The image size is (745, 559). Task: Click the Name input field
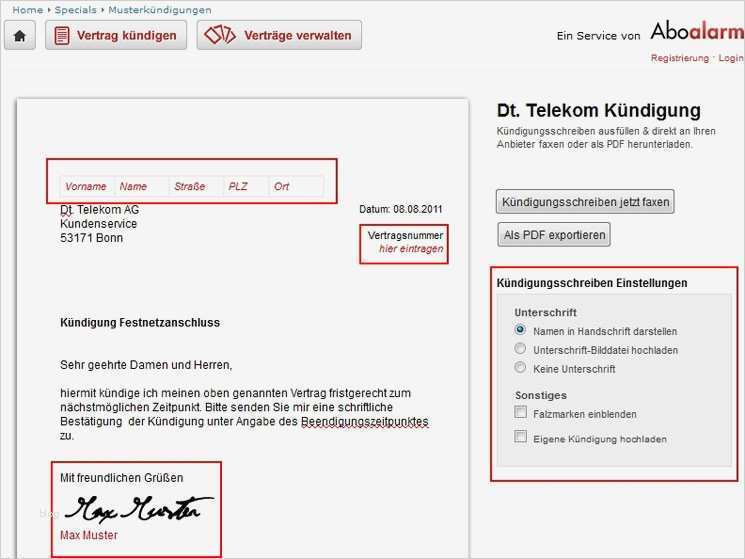(142, 186)
